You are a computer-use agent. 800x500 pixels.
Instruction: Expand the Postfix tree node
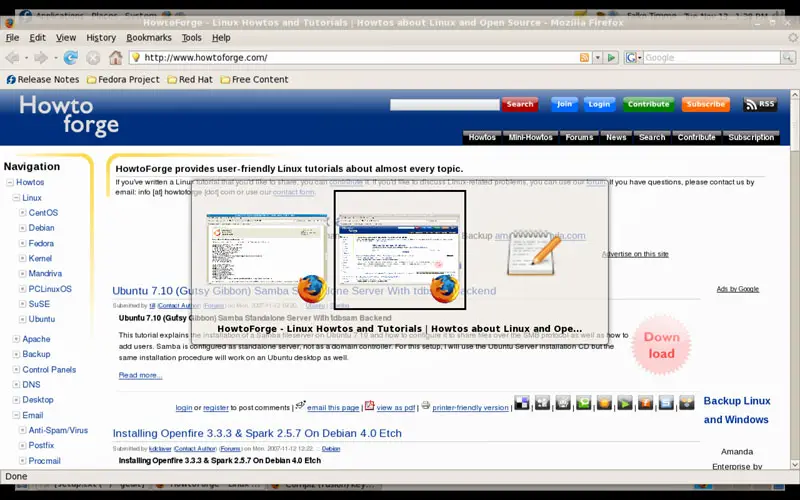(x=22, y=445)
